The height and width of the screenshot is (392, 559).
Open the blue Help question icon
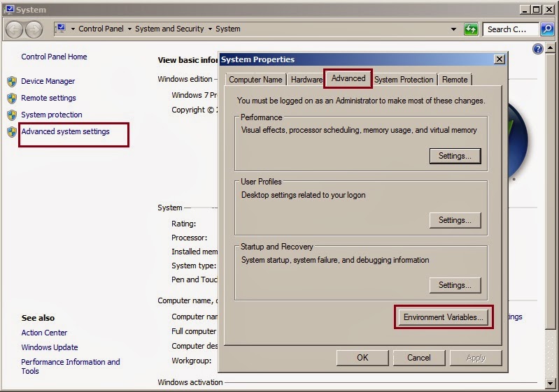(537, 49)
